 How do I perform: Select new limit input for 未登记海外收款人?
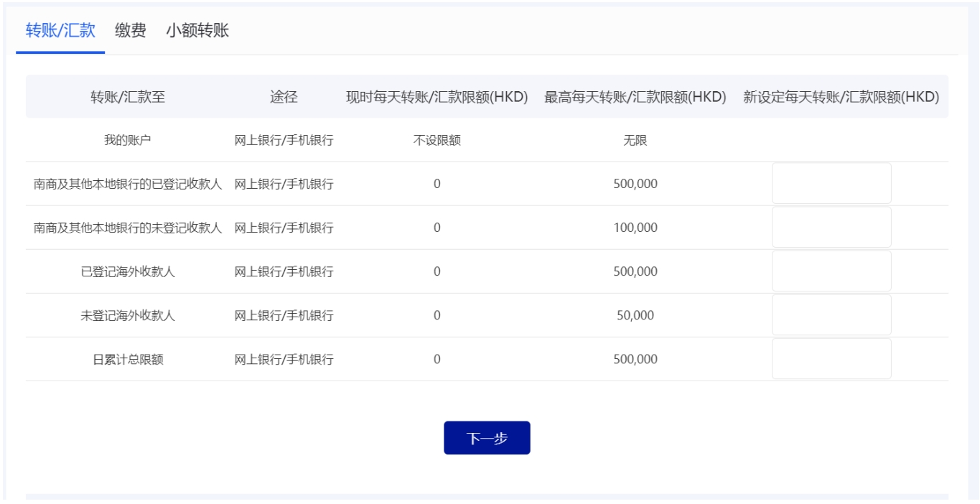831,315
